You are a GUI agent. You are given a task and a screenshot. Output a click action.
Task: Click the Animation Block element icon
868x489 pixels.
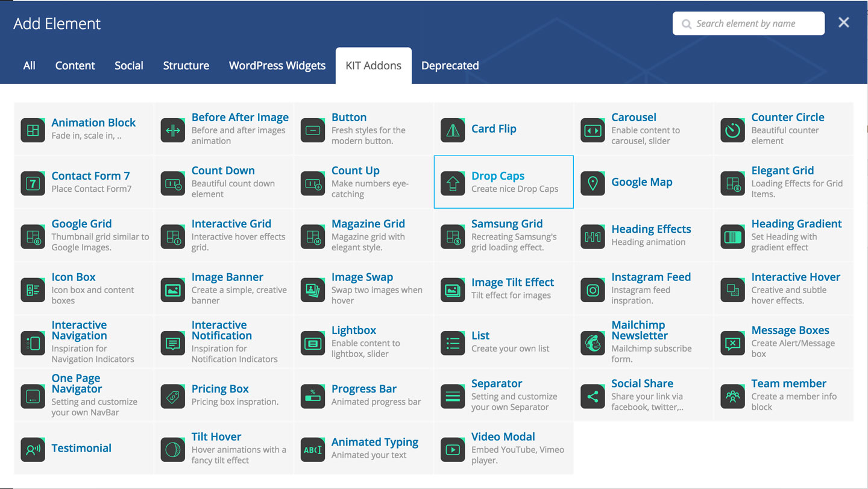click(x=33, y=130)
